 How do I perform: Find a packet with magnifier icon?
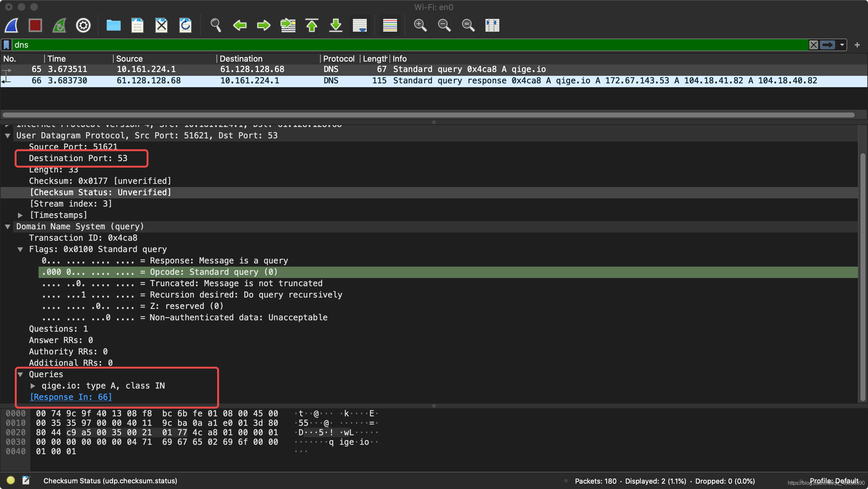pos(216,25)
